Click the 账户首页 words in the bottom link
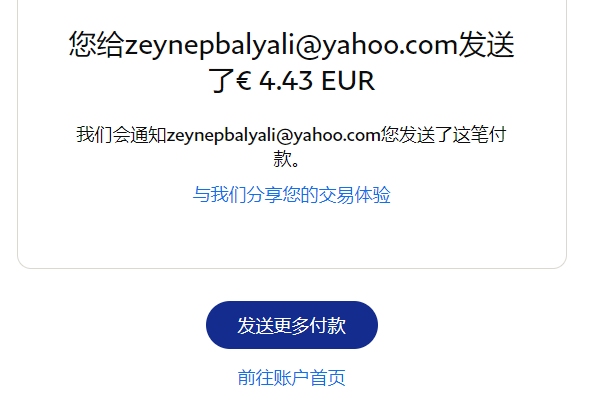608x402 pixels. coord(309,378)
